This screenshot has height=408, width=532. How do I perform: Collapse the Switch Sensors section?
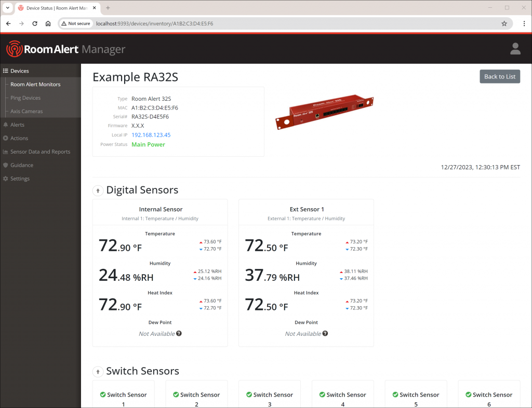98,372
